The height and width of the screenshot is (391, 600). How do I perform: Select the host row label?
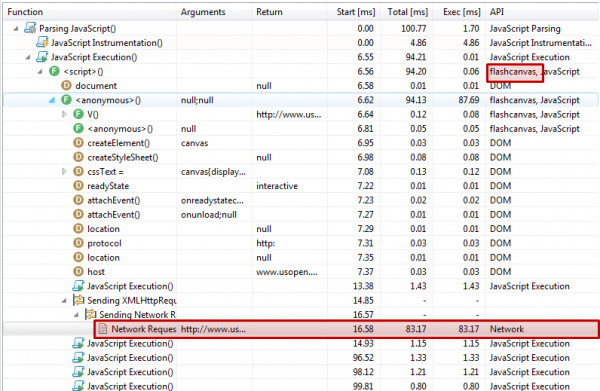(x=96, y=272)
